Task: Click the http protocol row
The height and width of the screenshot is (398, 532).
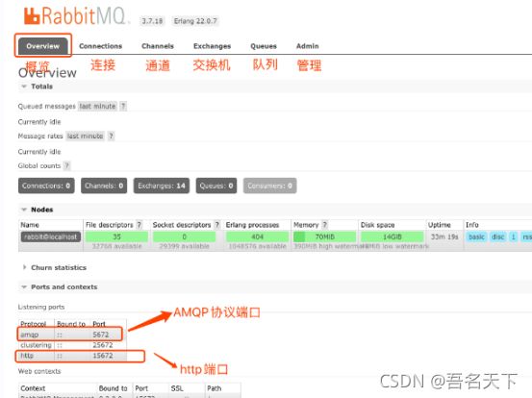Action: pyautogui.click(x=72, y=356)
